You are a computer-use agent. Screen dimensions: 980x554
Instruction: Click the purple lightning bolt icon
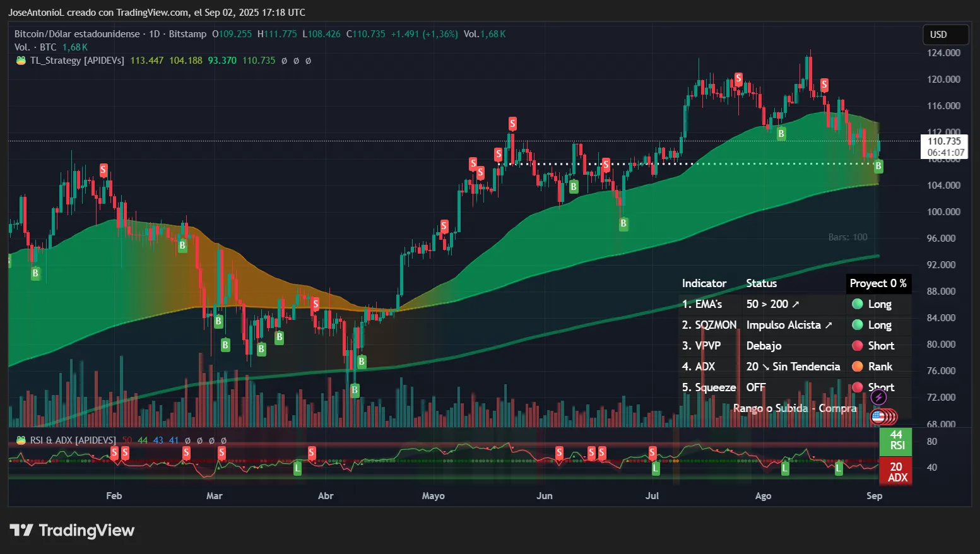878,398
